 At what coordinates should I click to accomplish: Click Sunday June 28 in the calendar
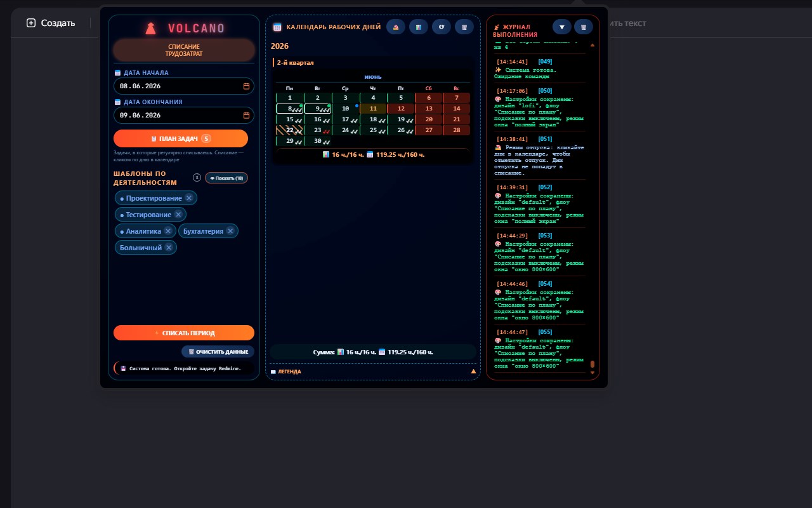[457, 130]
